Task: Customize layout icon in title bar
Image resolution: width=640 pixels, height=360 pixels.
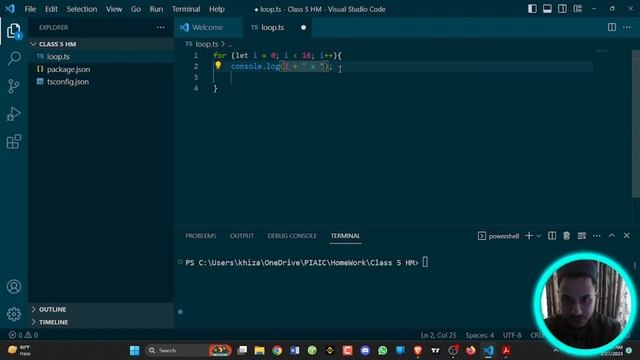Action: (x=578, y=9)
